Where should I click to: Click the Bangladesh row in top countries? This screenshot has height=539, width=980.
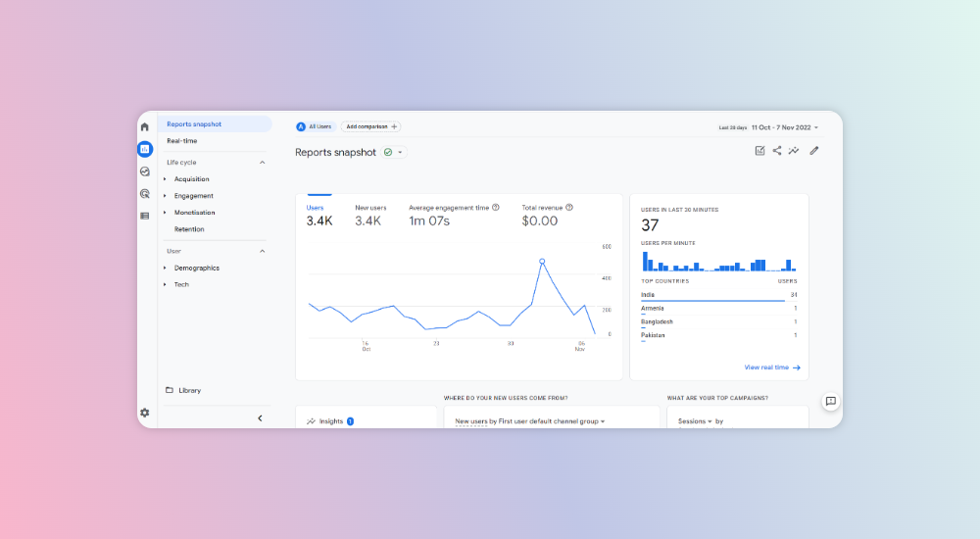click(718, 322)
